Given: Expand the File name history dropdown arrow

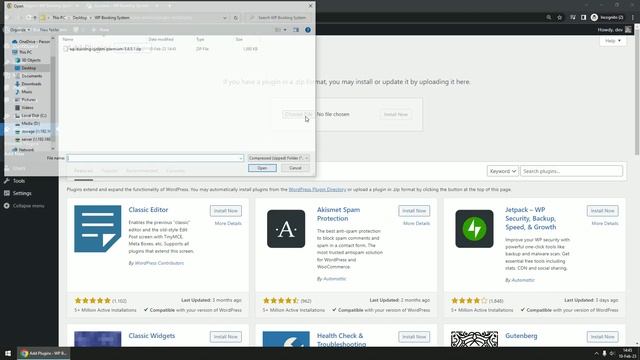Looking at the screenshot, I should [x=241, y=158].
